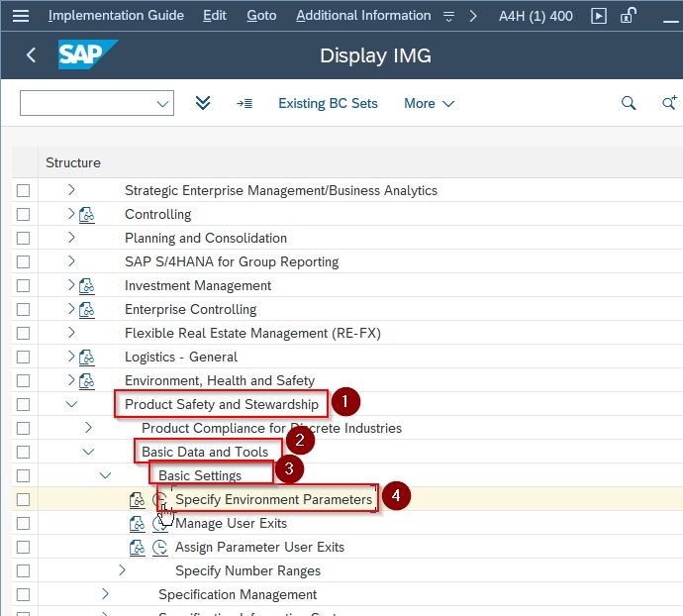Select the Enterprise Controlling entry
This screenshot has width=683, height=616.
(190, 310)
